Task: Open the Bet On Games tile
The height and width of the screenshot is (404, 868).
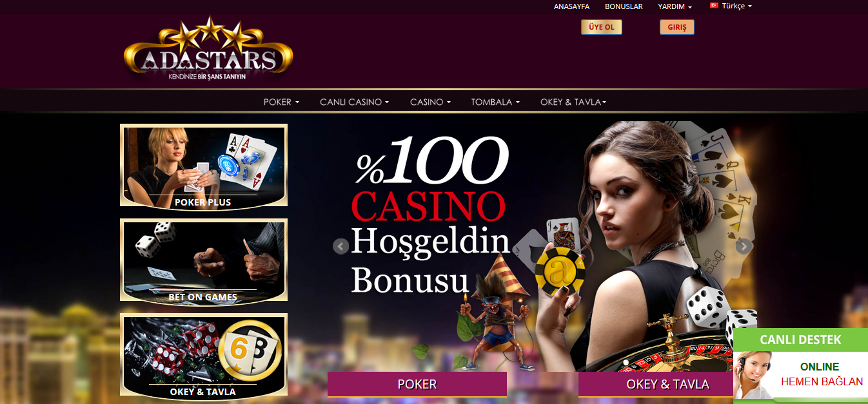Action: coord(204,260)
